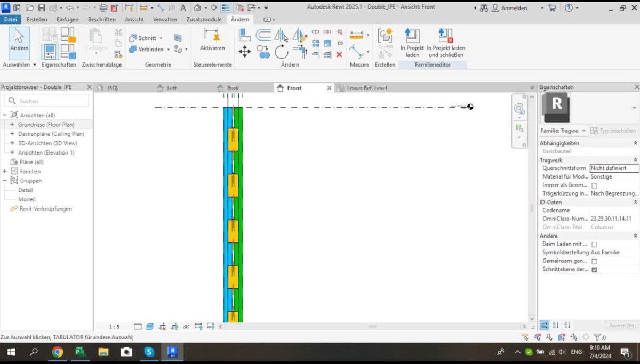
Task: Expand 3D-Ansichten (3D View) node
Action: (12, 143)
